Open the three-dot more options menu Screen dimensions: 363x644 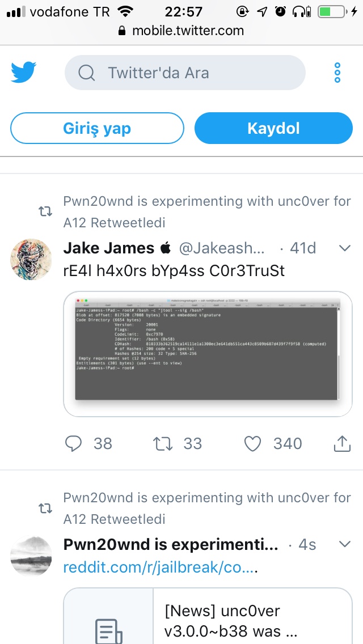pyautogui.click(x=337, y=73)
